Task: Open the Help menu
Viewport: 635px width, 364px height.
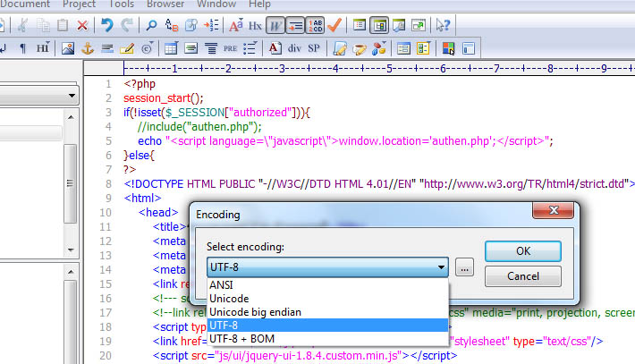Action: tap(259, 4)
